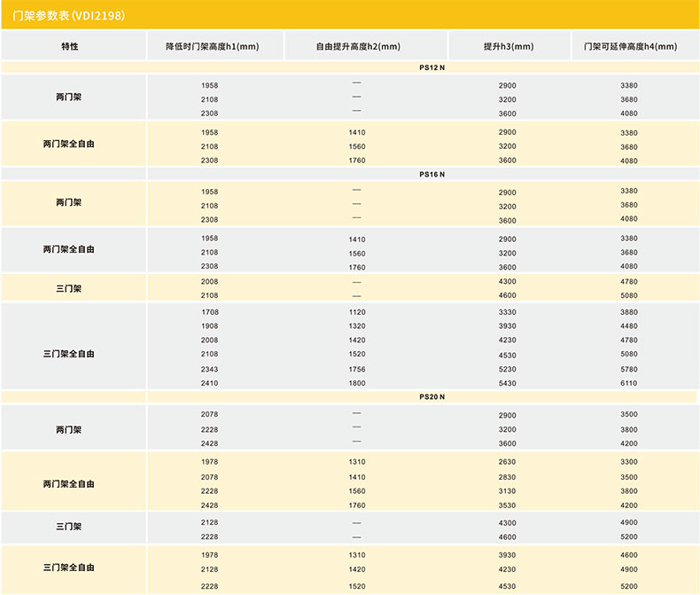Select the 1756 free lift value
This screenshot has height=595, width=700.
[x=357, y=369]
